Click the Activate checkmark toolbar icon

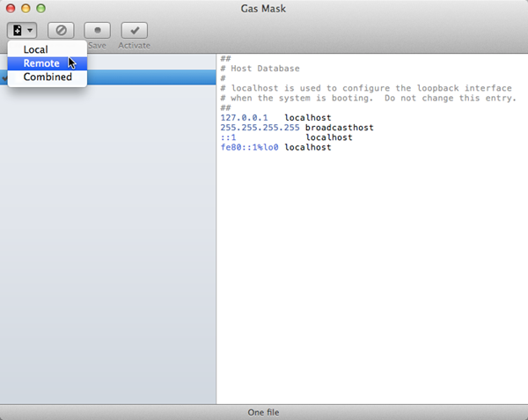pyautogui.click(x=135, y=31)
